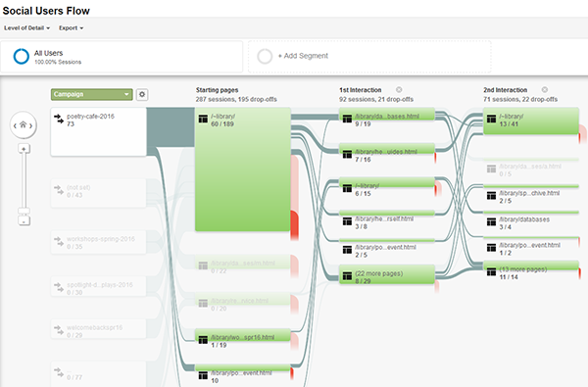Click the (22 more pages) node
588x387 pixels.
387,275
